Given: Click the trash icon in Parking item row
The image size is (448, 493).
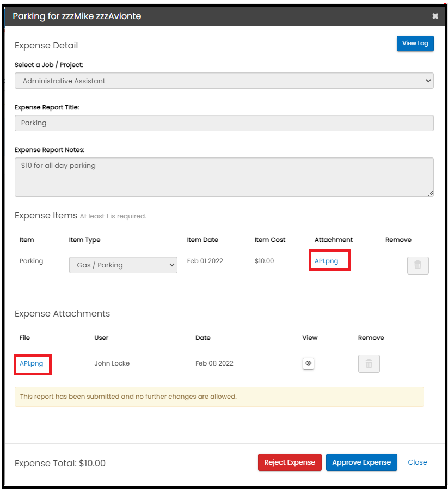Looking at the screenshot, I should [418, 265].
